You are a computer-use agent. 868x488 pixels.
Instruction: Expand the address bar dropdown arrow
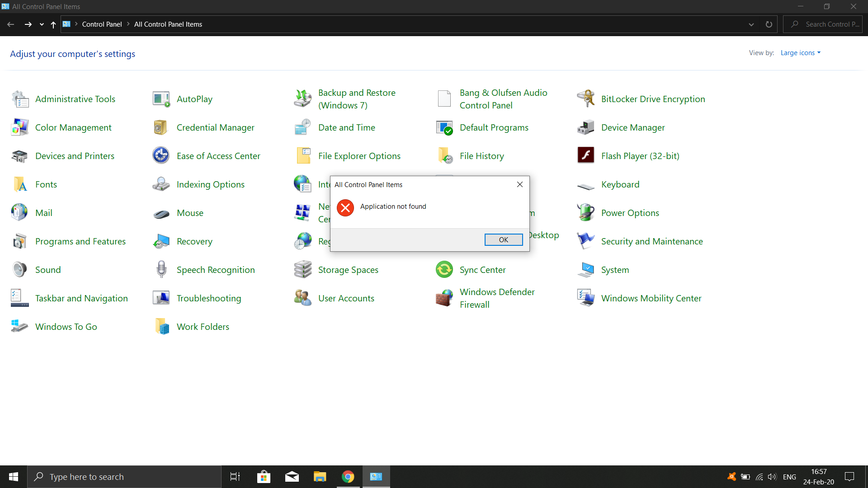[x=751, y=24]
